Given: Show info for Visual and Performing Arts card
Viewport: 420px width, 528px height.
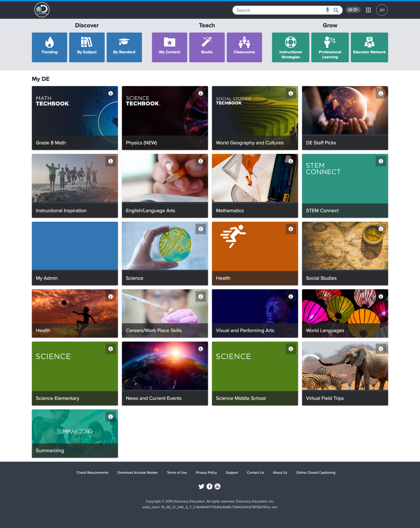Looking at the screenshot, I should pyautogui.click(x=291, y=297).
